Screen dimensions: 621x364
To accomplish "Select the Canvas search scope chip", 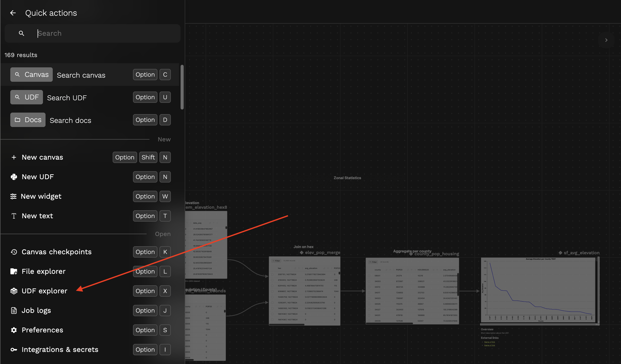I will tap(31, 75).
